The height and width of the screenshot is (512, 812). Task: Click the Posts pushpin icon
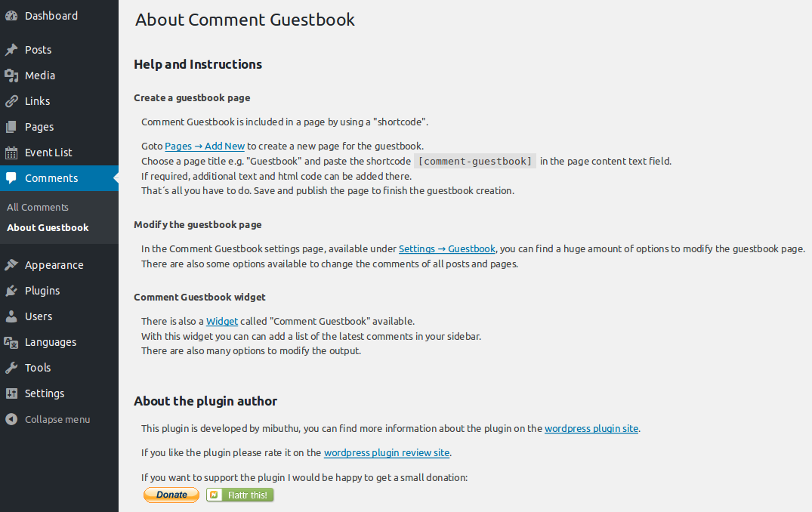[11, 50]
